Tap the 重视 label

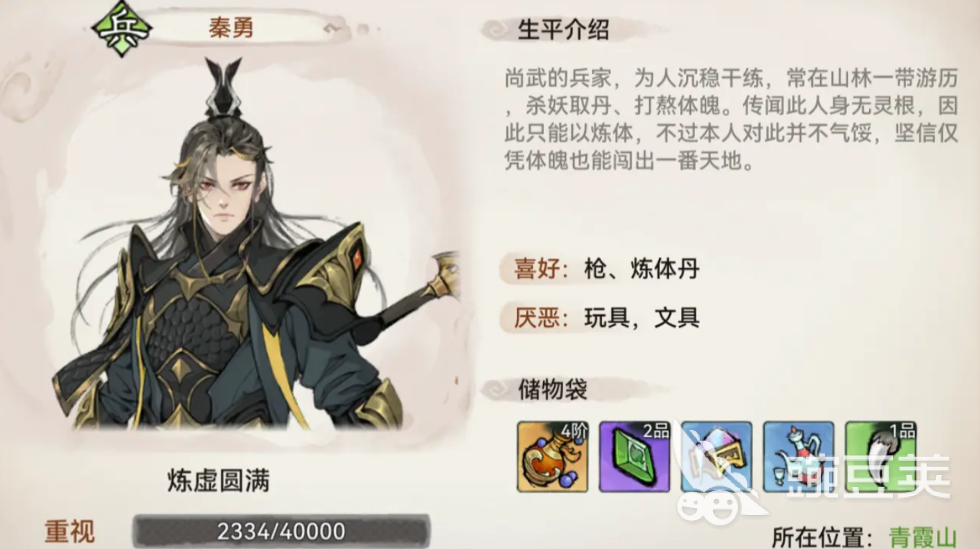click(70, 532)
